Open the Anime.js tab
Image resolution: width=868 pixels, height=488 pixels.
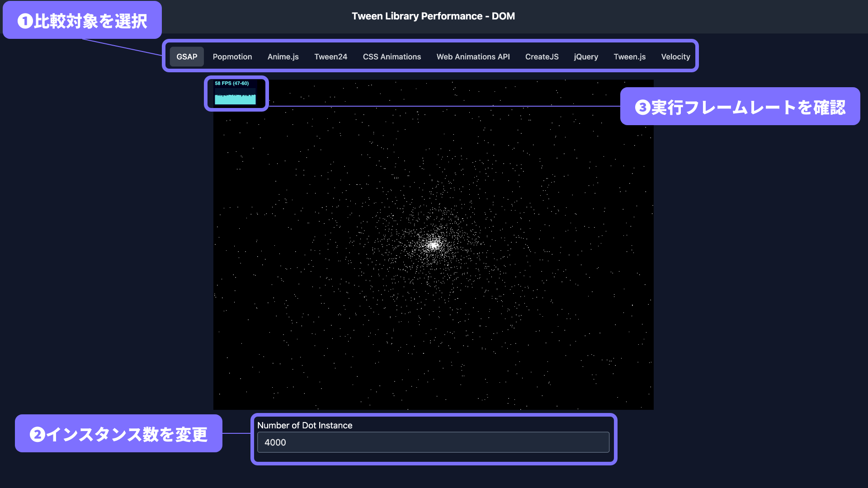283,57
